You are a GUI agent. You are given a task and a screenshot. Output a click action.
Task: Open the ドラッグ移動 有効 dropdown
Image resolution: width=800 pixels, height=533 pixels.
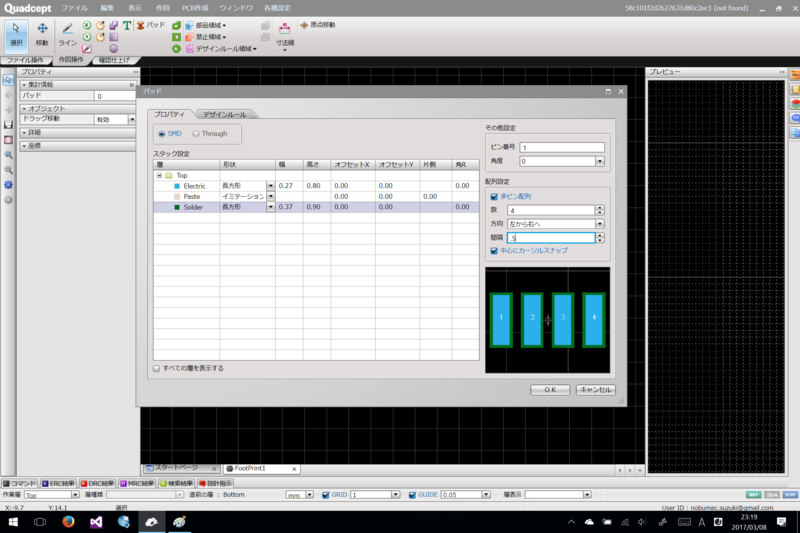pos(132,119)
